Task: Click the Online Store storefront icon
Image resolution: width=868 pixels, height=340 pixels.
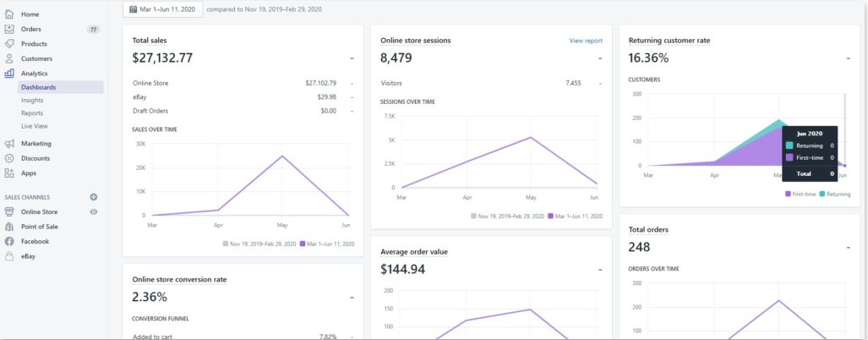Action: [x=8, y=212]
